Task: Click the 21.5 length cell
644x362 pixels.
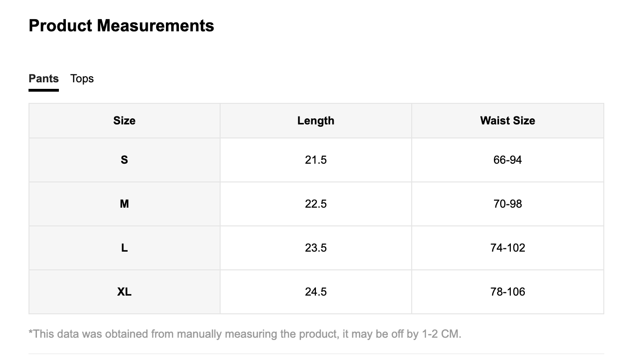Action: [x=316, y=160]
